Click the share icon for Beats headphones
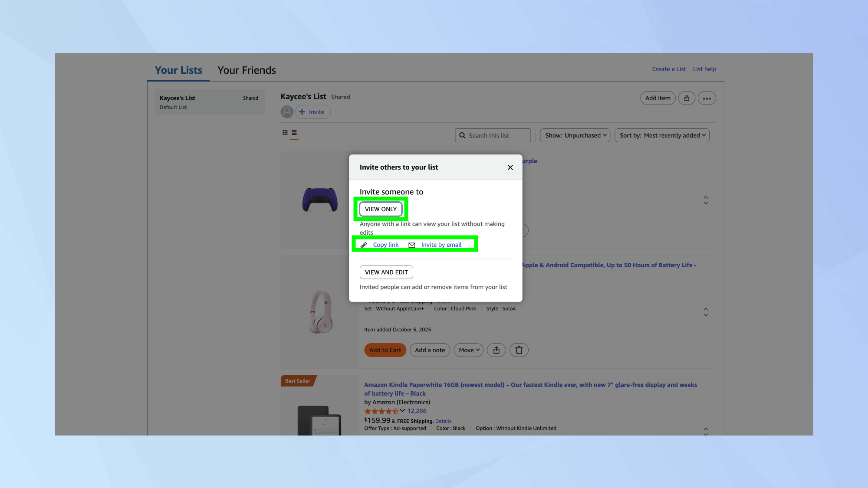868x488 pixels. [496, 350]
